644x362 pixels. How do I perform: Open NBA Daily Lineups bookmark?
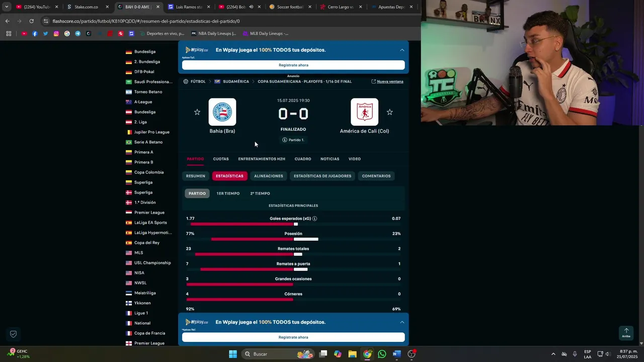pyautogui.click(x=214, y=34)
